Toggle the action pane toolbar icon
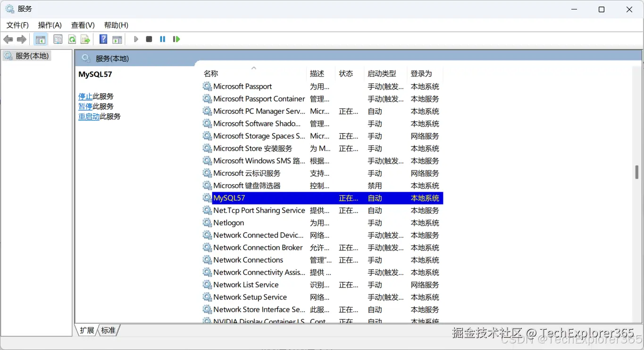 point(117,39)
